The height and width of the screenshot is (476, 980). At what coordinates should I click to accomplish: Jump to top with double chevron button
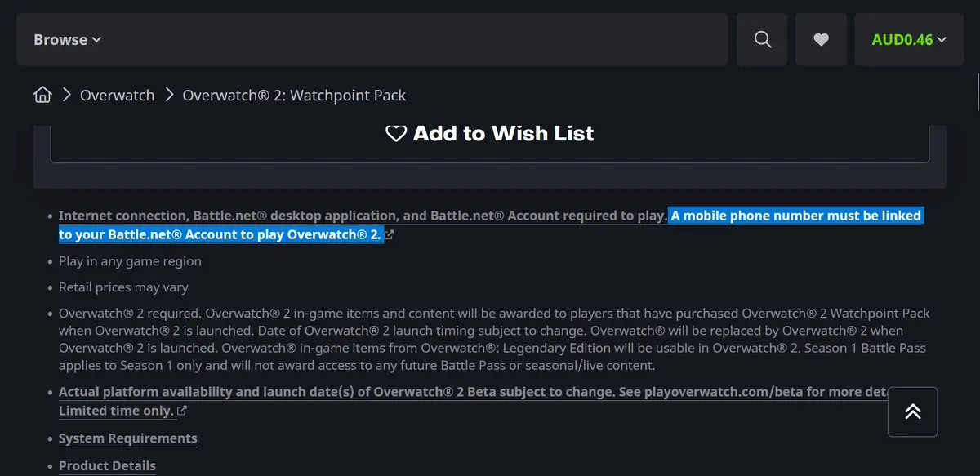[x=913, y=411]
